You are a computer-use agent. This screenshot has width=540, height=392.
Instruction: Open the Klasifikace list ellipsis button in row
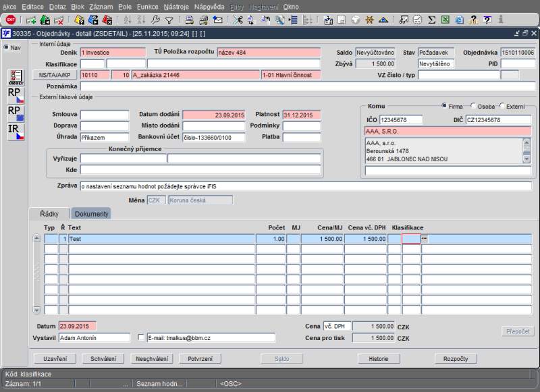[x=425, y=238]
